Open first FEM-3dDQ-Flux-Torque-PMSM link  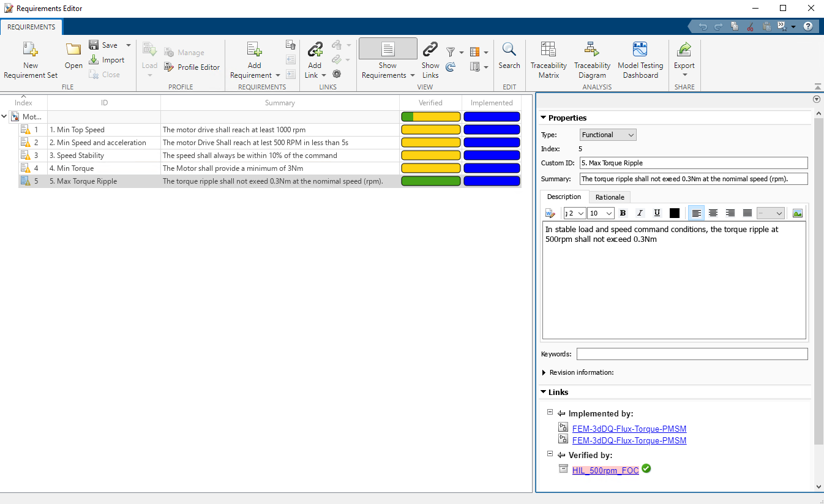click(x=629, y=428)
